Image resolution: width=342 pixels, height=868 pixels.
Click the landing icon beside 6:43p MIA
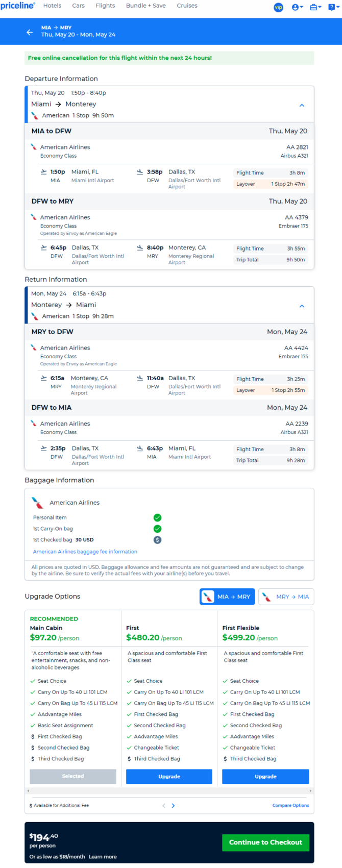click(140, 449)
